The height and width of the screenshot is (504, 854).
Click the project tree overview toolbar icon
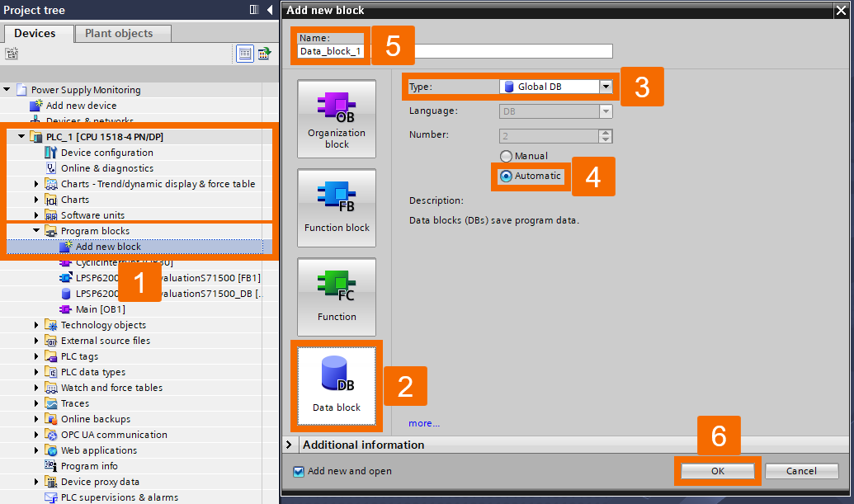pyautogui.click(x=264, y=54)
